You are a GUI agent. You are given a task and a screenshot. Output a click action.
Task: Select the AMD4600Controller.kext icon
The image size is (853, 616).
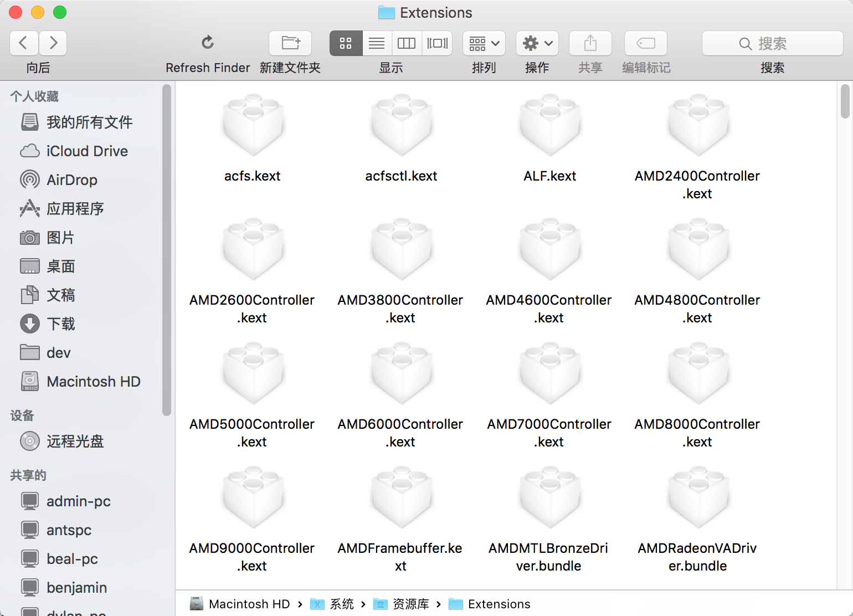point(550,249)
